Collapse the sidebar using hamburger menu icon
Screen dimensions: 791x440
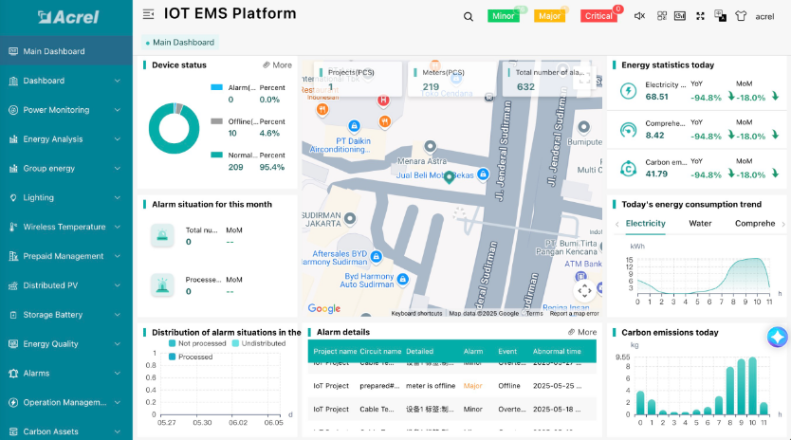(149, 15)
